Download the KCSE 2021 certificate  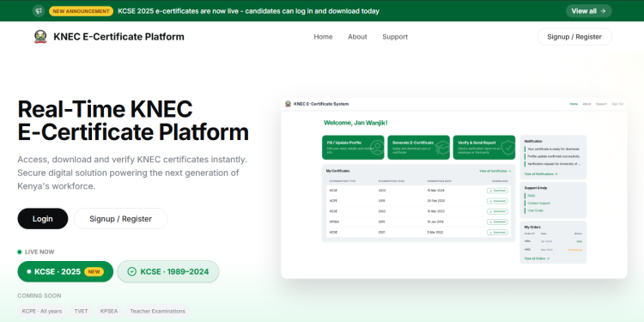[x=497, y=232]
